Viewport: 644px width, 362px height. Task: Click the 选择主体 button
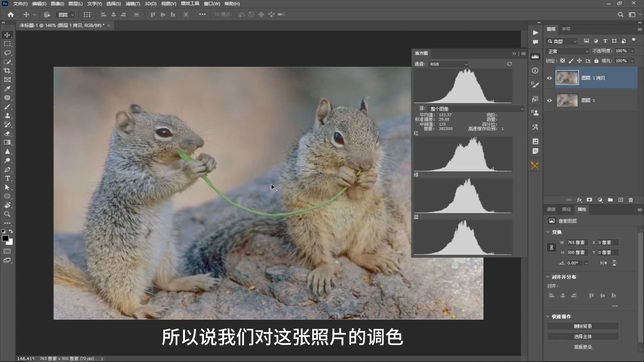[x=583, y=336]
